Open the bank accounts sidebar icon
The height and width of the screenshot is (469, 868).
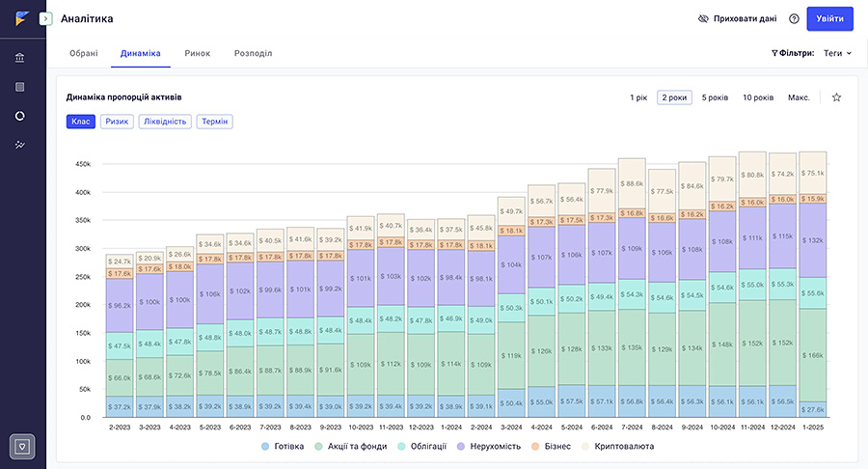point(20,58)
